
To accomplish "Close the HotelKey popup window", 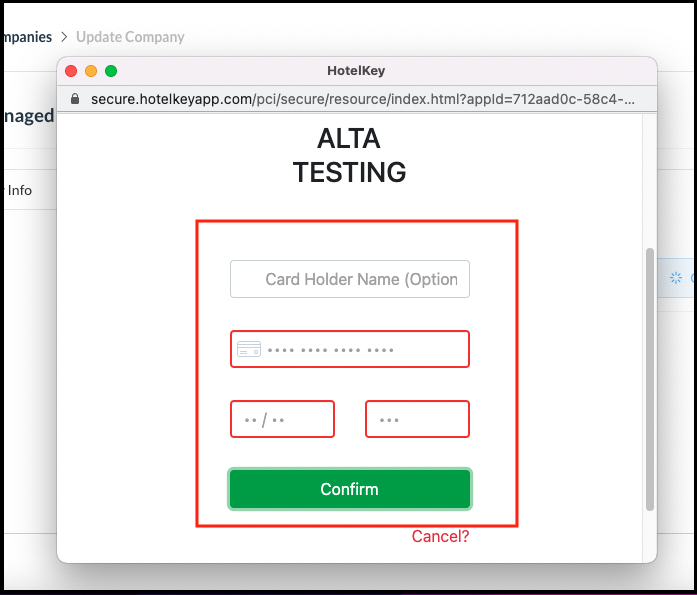I will (71, 71).
